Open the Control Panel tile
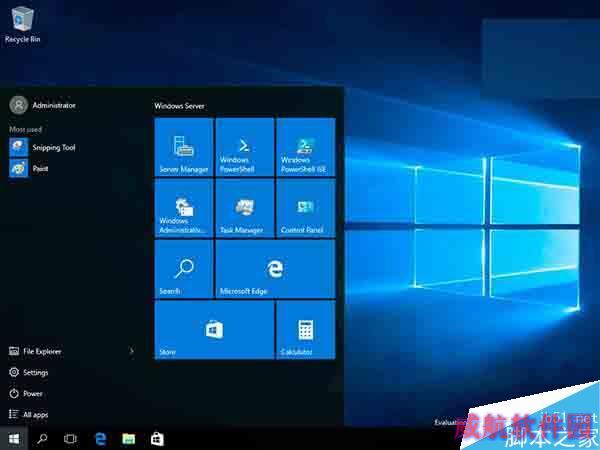This screenshot has height=450, width=600. point(305,209)
